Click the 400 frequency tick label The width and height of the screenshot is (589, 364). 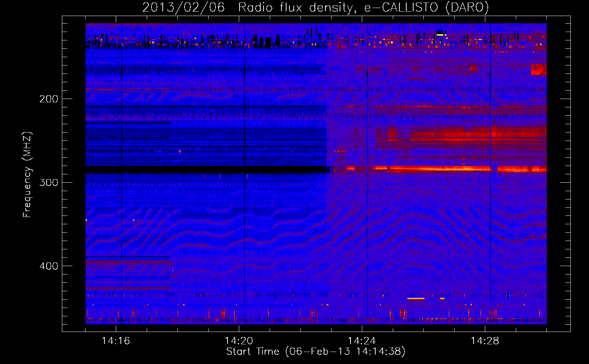[49, 266]
